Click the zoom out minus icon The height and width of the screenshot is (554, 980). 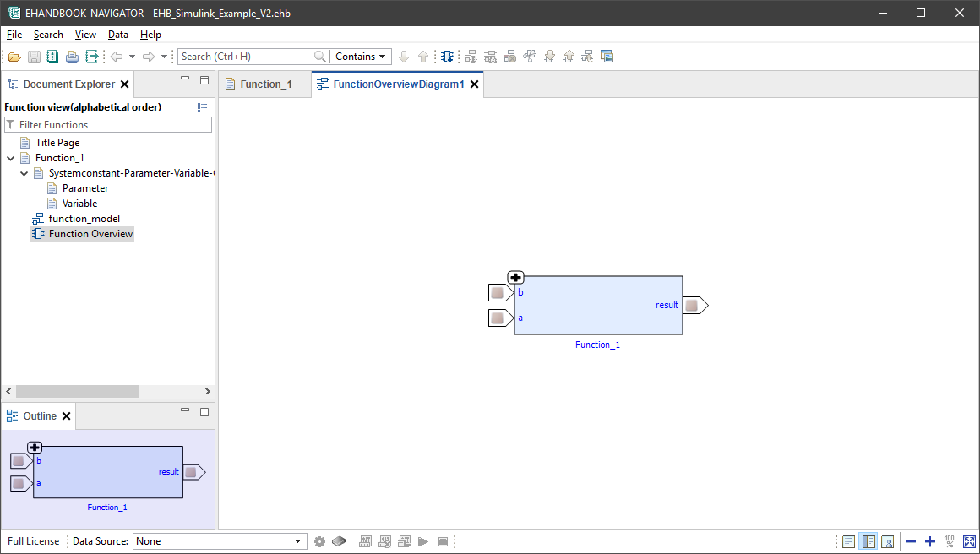coord(910,541)
